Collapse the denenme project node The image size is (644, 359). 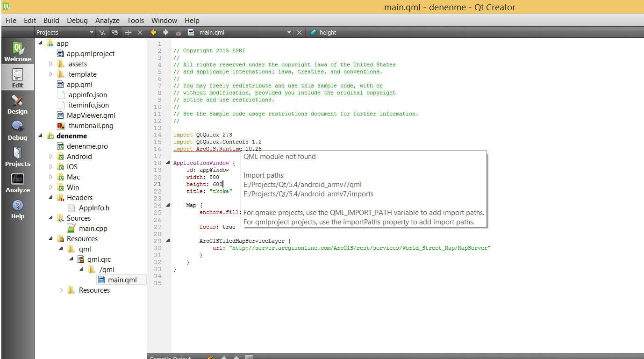click(41, 136)
